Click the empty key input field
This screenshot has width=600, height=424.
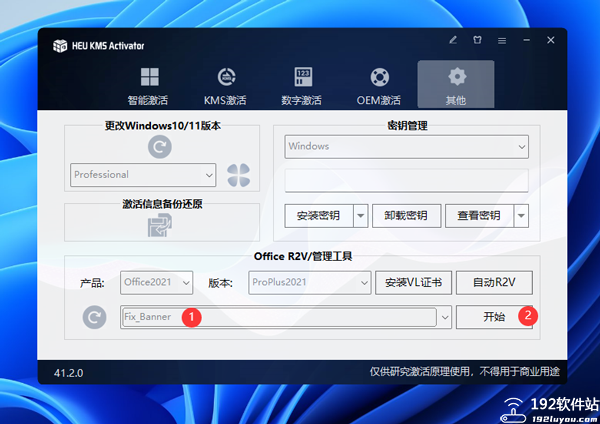[x=406, y=181]
